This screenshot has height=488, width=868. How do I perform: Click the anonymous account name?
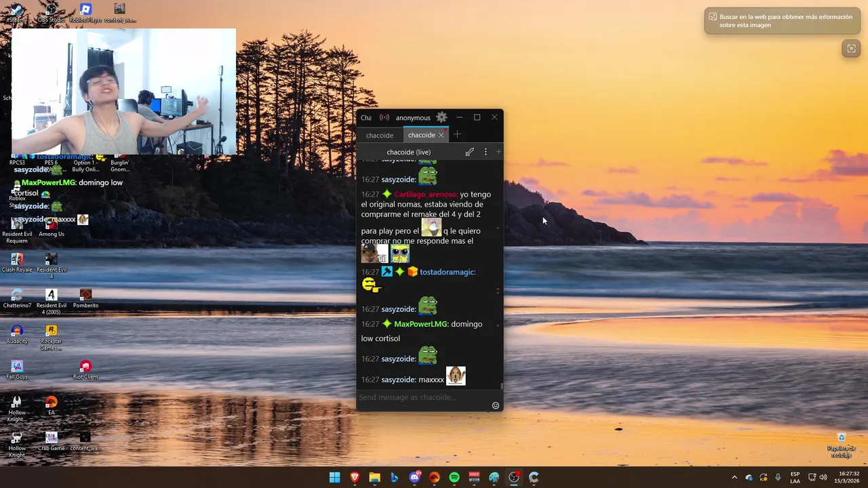(x=413, y=118)
